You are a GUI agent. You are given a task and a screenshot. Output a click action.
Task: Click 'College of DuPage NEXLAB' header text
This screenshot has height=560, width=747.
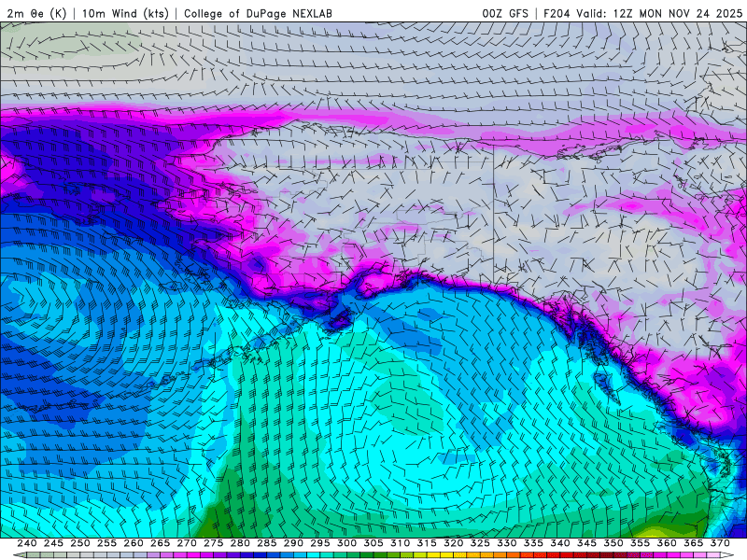pos(258,13)
